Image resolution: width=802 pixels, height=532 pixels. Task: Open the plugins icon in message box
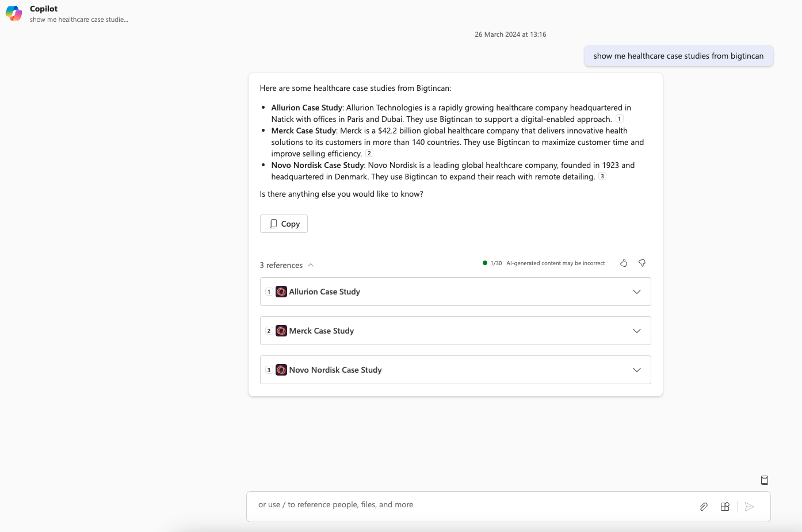click(x=725, y=507)
